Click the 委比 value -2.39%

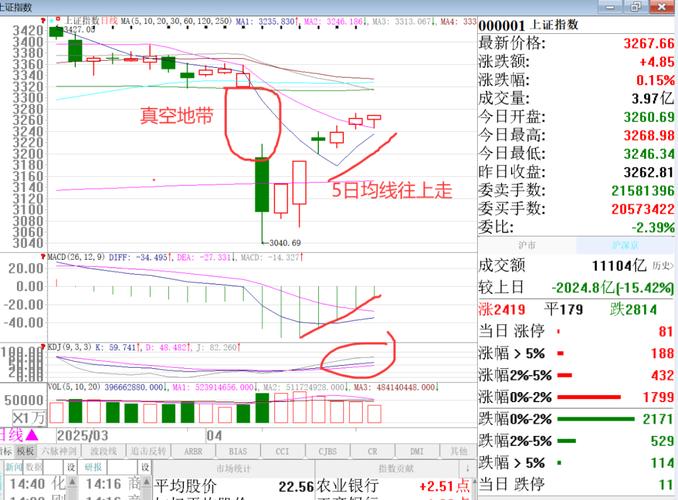pyautogui.click(x=653, y=228)
